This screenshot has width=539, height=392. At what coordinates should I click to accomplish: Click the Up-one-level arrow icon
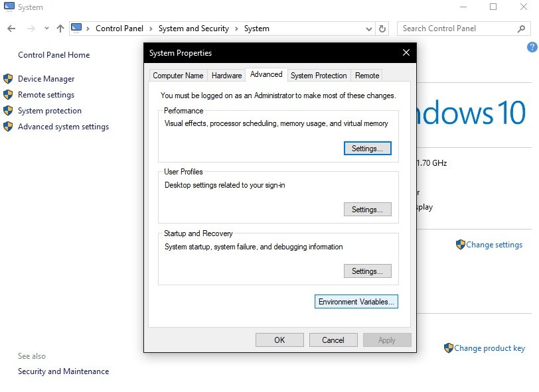(x=60, y=29)
